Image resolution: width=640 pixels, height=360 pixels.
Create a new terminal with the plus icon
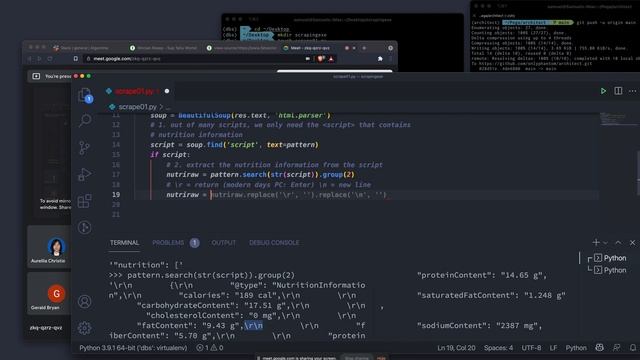(x=596, y=242)
